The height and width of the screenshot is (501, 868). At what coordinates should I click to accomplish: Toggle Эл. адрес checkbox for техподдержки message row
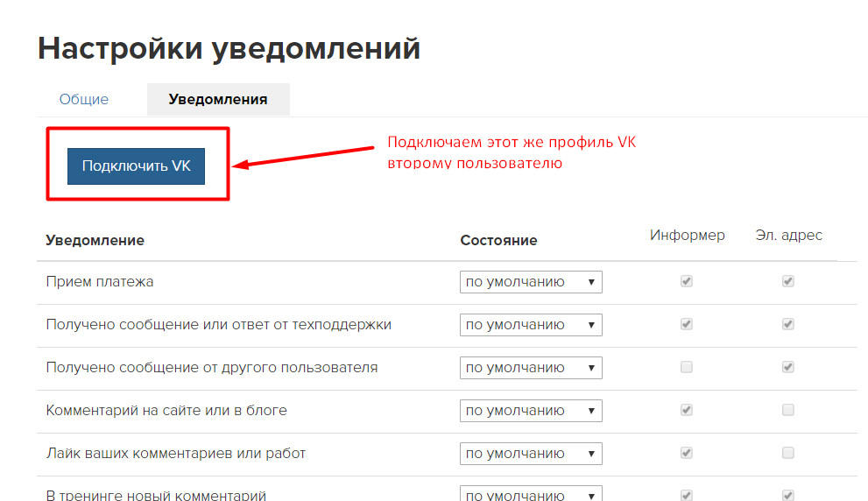(788, 324)
